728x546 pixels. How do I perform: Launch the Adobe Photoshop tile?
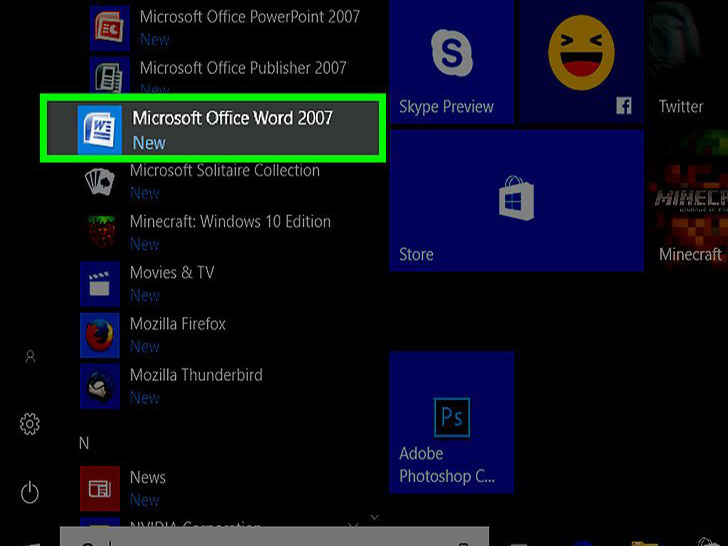451,421
